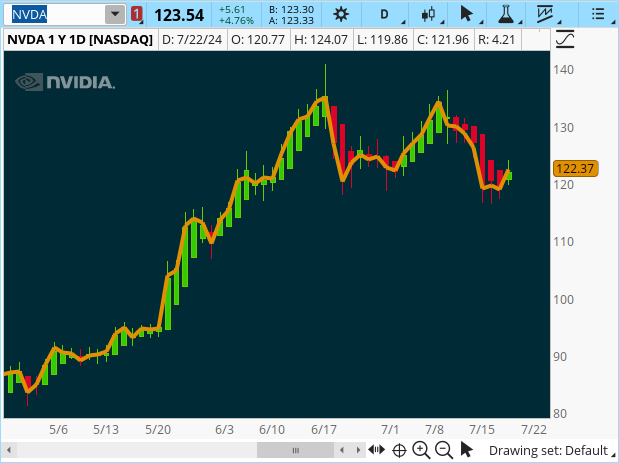Open the patterns chart icon
Viewport: 619px width, 463px height.
[545, 14]
